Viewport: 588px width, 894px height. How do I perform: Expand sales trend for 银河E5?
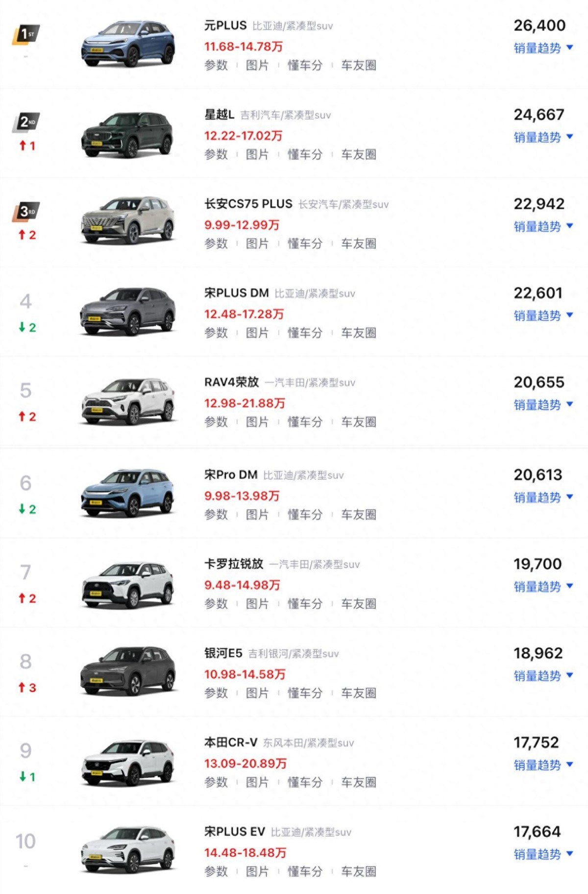point(543,676)
